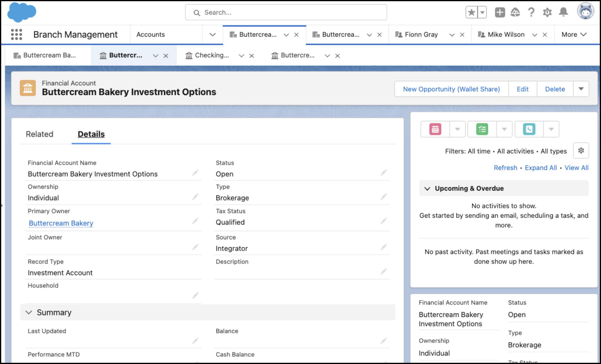Show more record actions dropdown
The width and height of the screenshot is (601, 364).
[581, 89]
